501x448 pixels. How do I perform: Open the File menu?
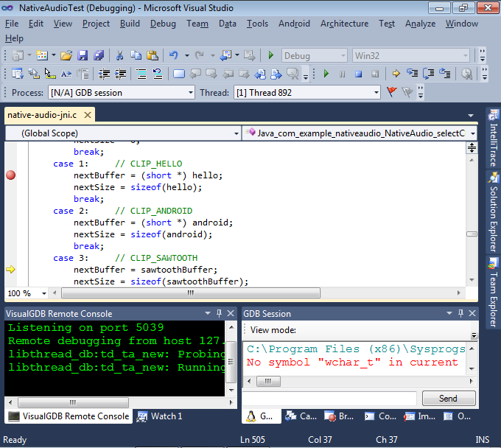coord(12,24)
